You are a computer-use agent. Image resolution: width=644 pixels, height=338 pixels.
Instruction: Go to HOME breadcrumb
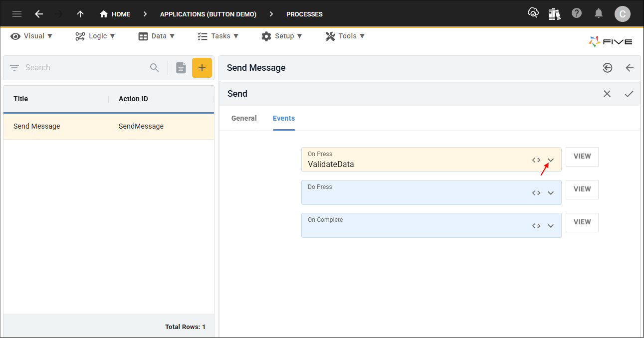coord(115,14)
